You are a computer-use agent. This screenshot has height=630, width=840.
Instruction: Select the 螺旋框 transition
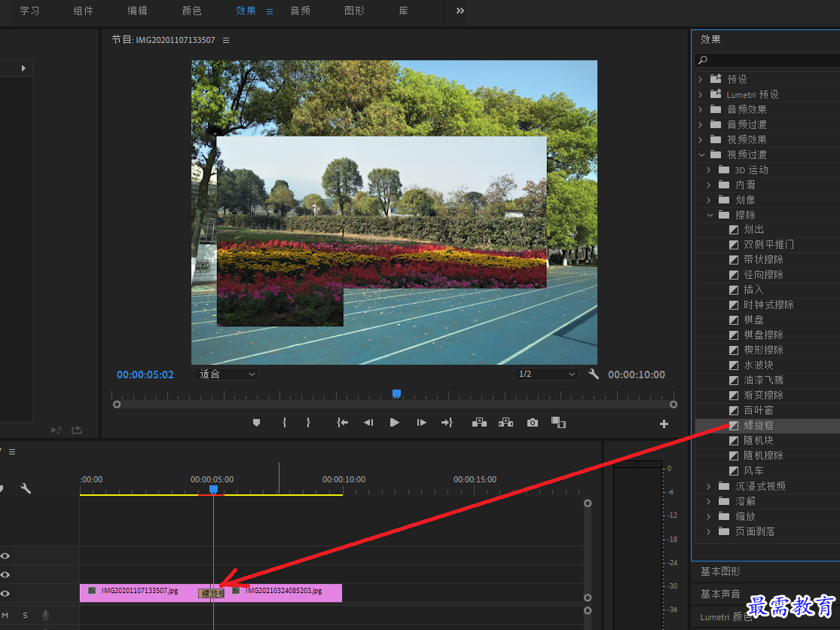(758, 425)
